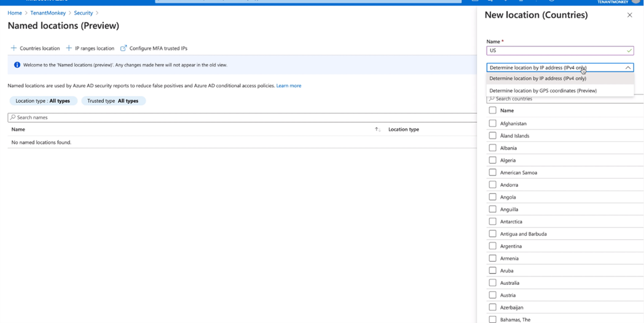
Task: Check the Armenia checkbox
Action: [493, 259]
